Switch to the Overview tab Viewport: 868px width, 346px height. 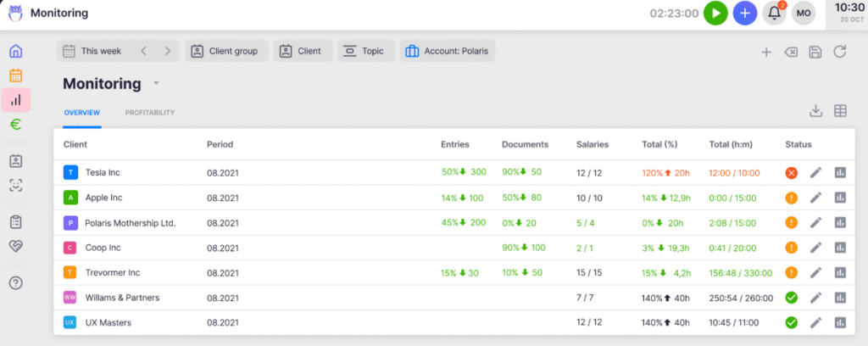click(82, 113)
